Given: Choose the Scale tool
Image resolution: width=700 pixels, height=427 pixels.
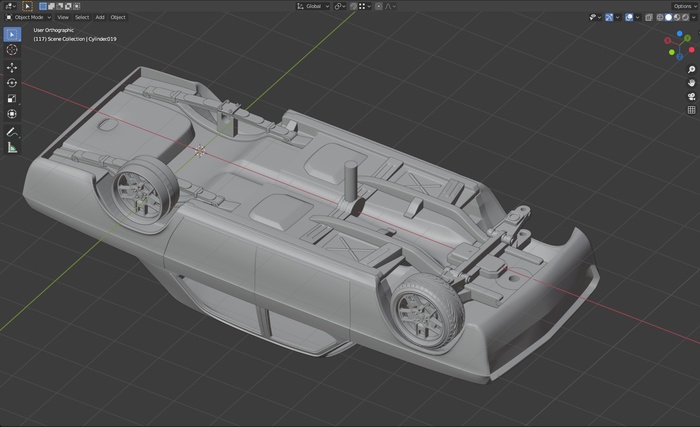Looking at the screenshot, I should (12, 98).
